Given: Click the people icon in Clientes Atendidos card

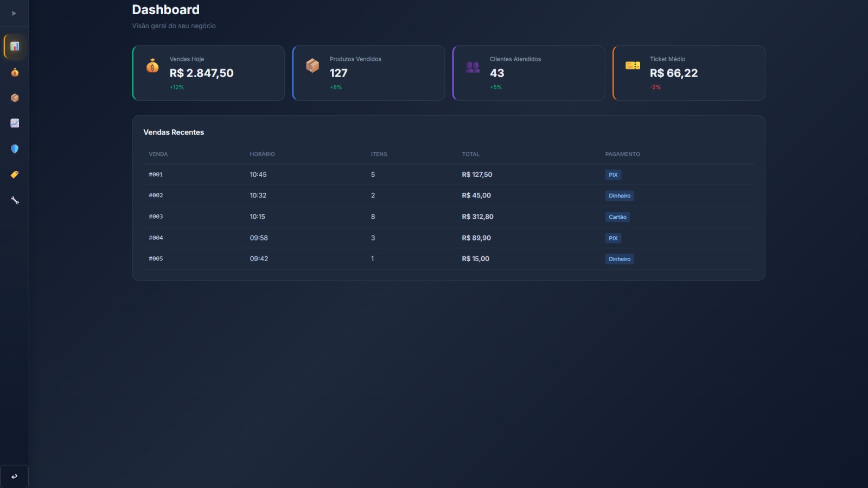Looking at the screenshot, I should point(473,67).
